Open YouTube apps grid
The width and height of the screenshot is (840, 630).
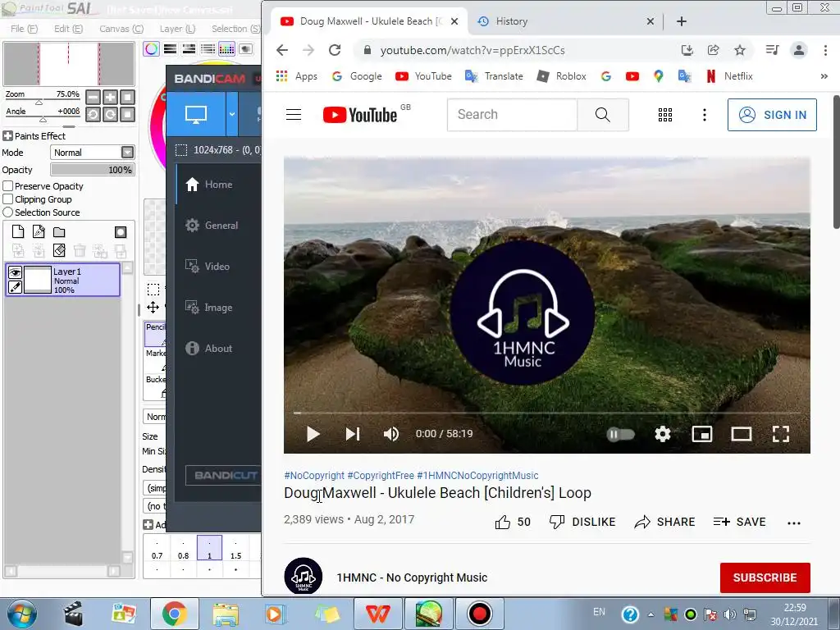click(665, 115)
